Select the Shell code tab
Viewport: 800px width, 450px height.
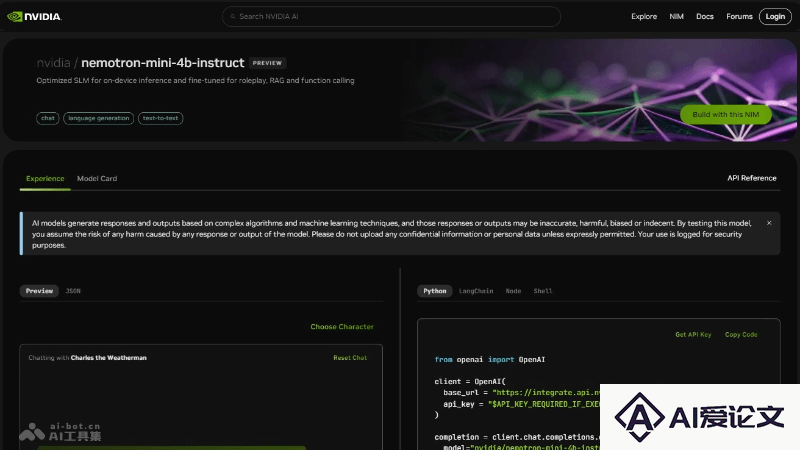pos(543,291)
